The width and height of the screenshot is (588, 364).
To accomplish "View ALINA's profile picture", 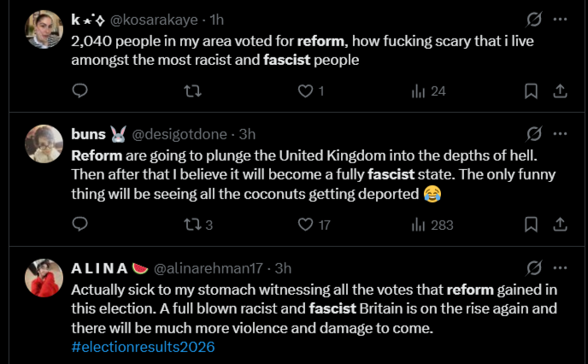I will (x=44, y=278).
